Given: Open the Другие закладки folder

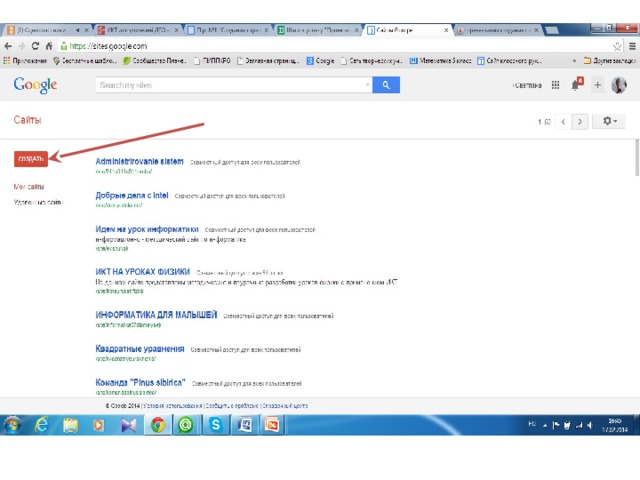Looking at the screenshot, I should 610,60.
